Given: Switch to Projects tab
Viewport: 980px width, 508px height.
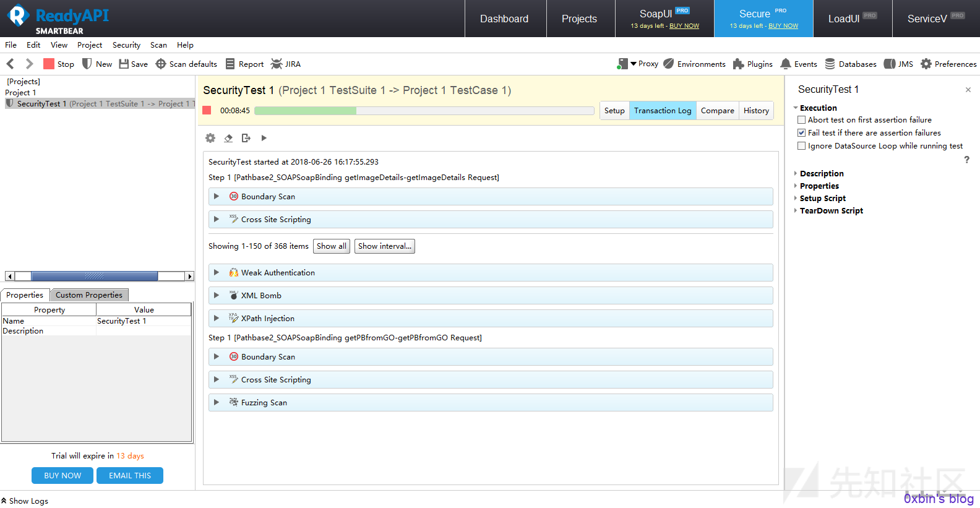Looking at the screenshot, I should tap(579, 19).
